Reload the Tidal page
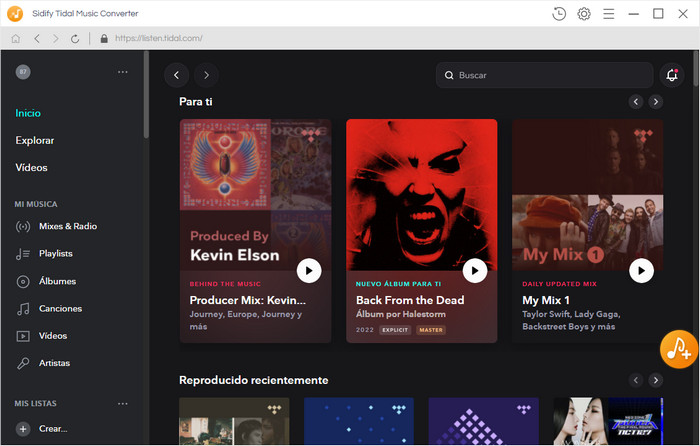Screen dimensions: 700x446 coord(75,38)
